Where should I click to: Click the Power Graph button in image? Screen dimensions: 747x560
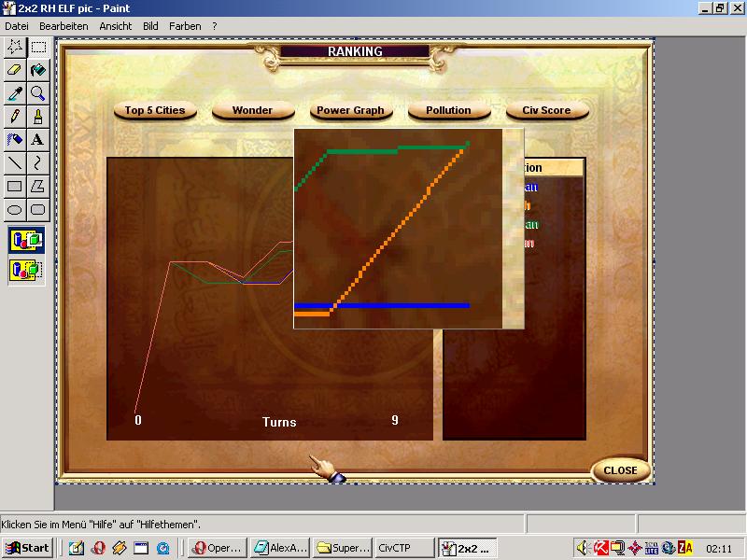pyautogui.click(x=350, y=110)
